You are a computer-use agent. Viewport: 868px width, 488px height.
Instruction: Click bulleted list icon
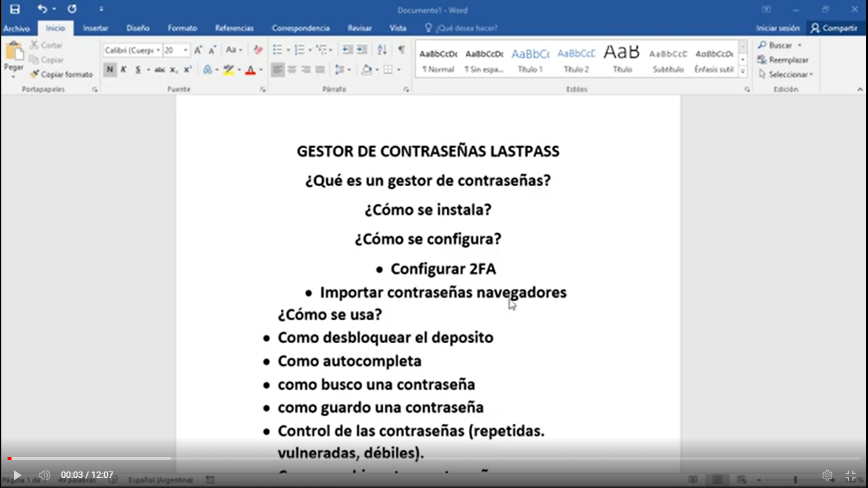point(278,50)
